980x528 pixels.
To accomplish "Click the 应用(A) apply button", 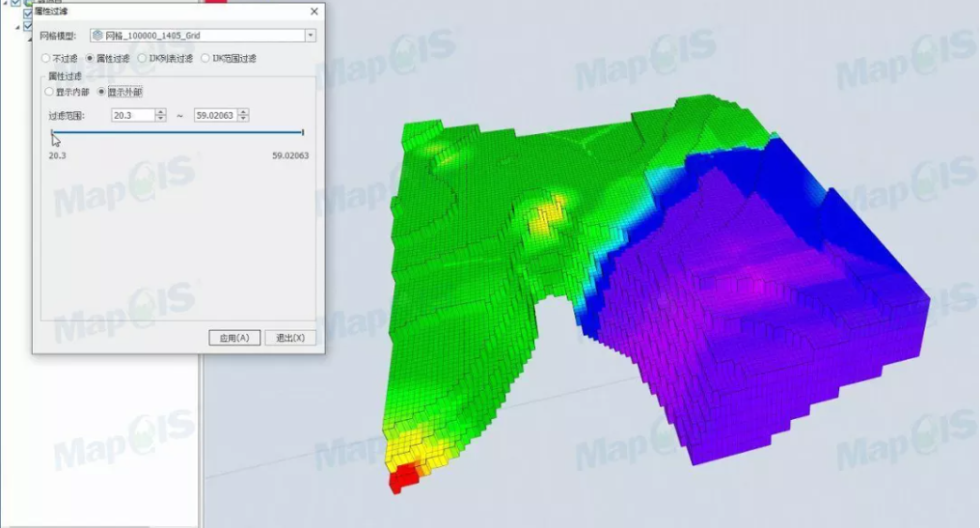I will coord(234,338).
